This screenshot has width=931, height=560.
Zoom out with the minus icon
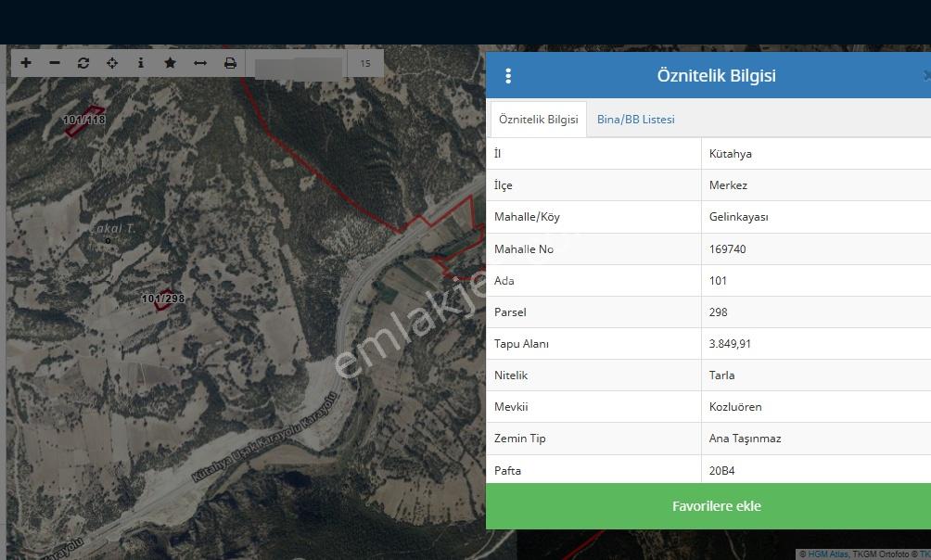pyautogui.click(x=55, y=63)
